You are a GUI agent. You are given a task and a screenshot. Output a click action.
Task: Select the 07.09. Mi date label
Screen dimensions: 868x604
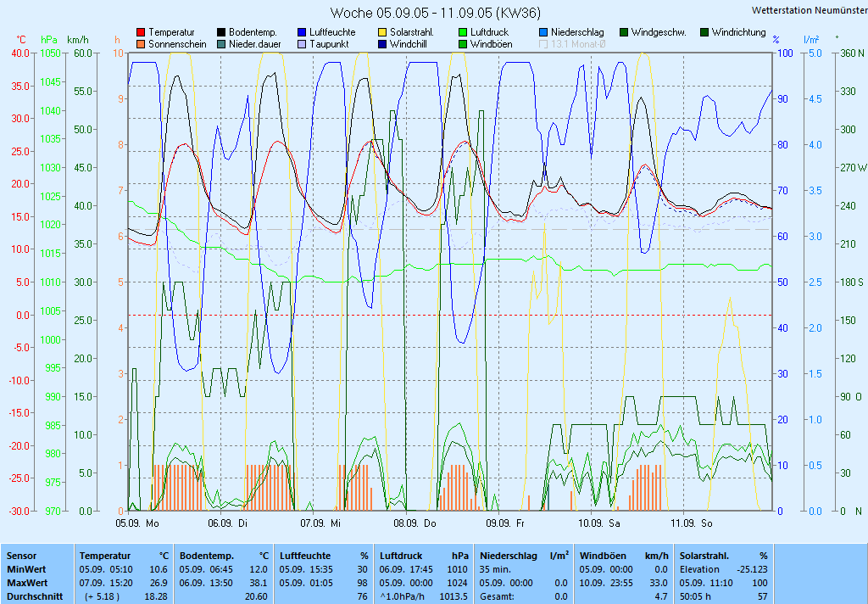tap(320, 523)
